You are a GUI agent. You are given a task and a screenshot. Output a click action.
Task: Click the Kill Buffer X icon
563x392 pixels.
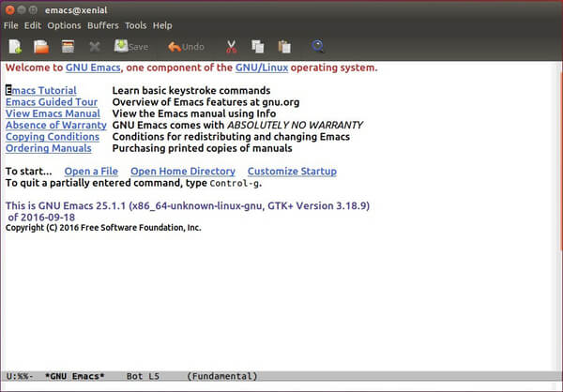[95, 47]
